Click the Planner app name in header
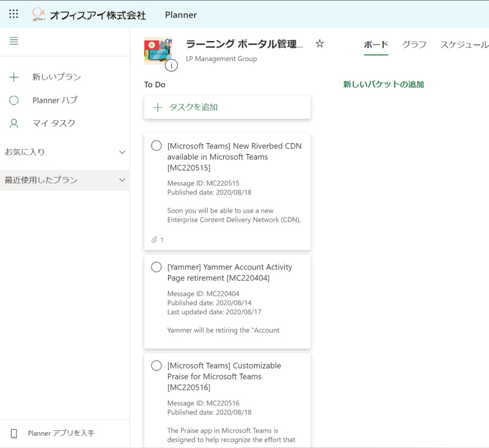 click(x=181, y=15)
